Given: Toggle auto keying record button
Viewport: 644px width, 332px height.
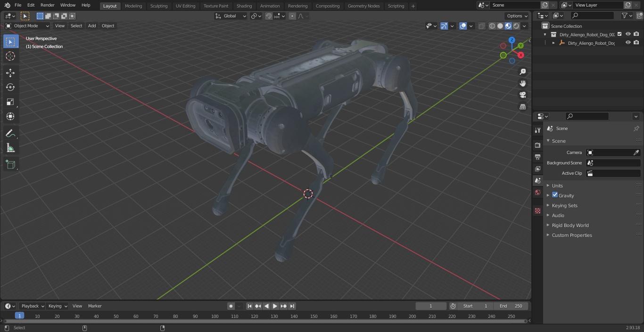Looking at the screenshot, I should [231, 306].
